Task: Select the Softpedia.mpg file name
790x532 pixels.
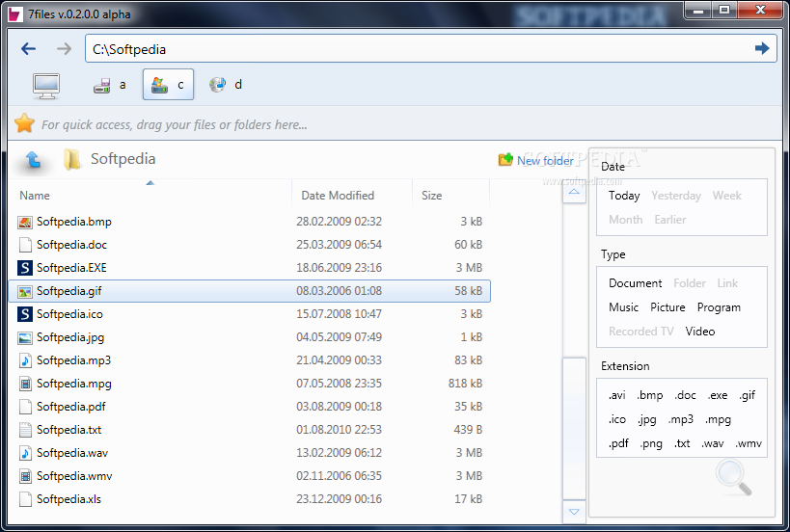Action: tap(74, 384)
